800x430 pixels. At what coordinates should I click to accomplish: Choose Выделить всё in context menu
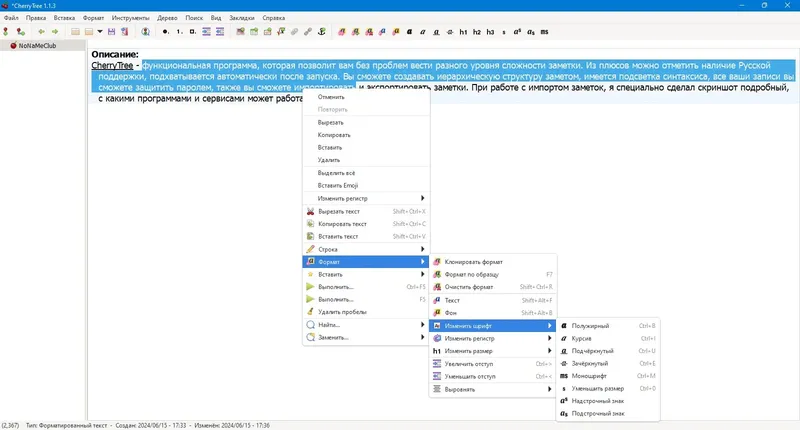[366, 173]
